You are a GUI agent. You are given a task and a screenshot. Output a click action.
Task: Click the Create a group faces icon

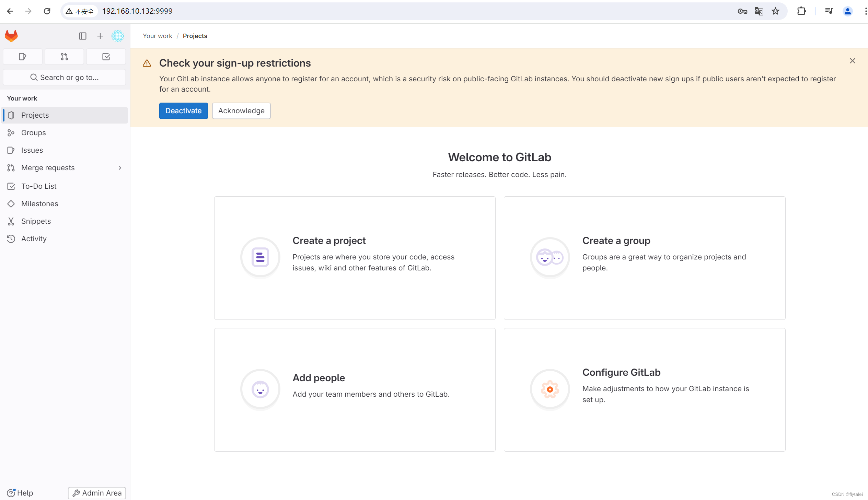coord(550,257)
